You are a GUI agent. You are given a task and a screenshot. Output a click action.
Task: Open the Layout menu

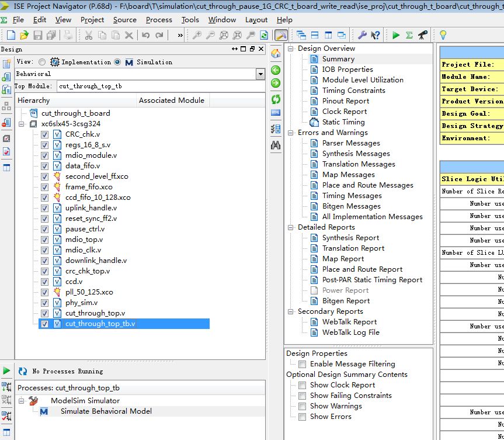point(256,20)
